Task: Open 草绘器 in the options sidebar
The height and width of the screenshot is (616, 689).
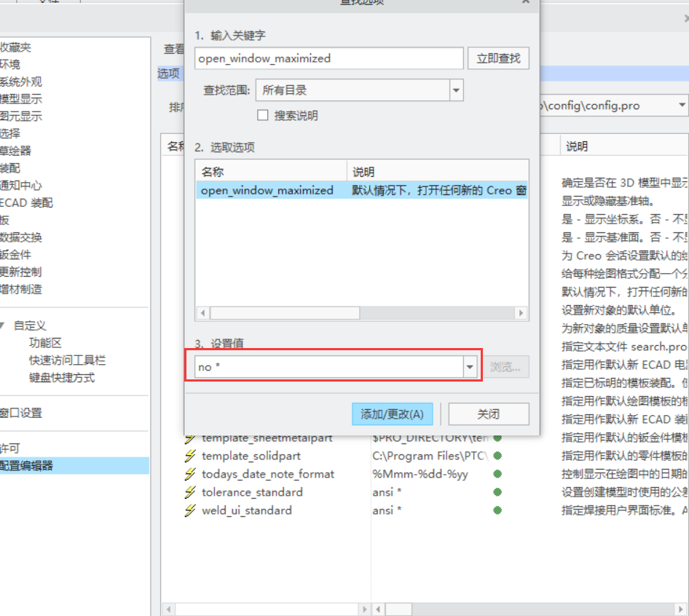Action: (16, 151)
